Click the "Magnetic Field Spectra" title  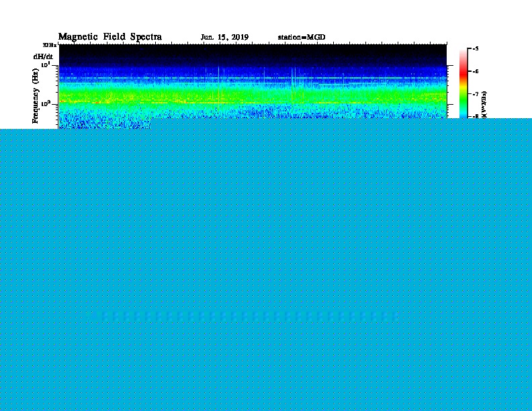coord(110,37)
